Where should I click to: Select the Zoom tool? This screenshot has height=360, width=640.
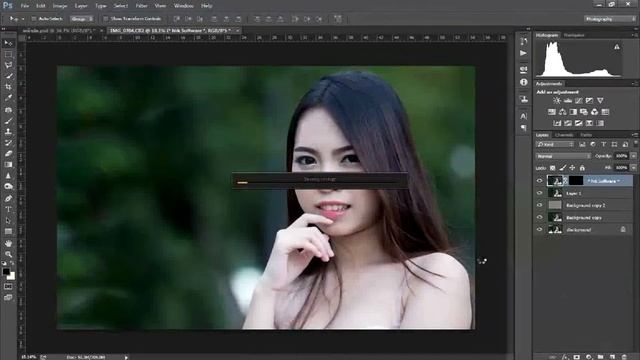tap(8, 254)
